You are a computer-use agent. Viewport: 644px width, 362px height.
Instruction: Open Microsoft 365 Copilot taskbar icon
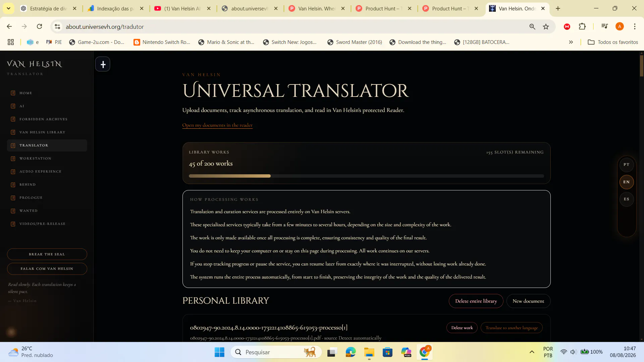(406, 352)
